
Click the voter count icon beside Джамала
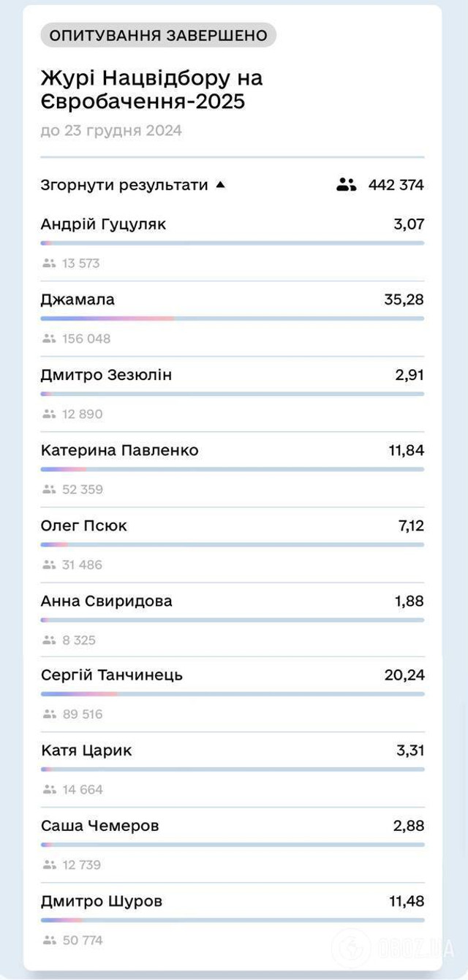(49, 338)
